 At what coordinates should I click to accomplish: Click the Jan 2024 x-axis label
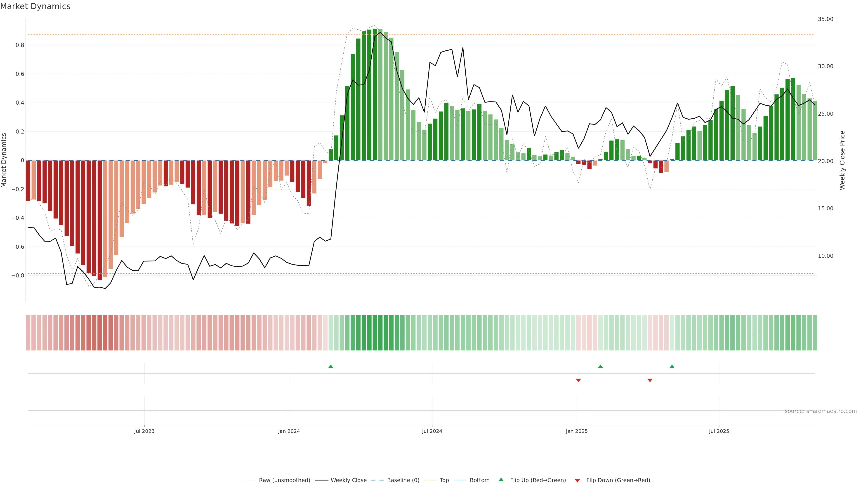click(289, 431)
